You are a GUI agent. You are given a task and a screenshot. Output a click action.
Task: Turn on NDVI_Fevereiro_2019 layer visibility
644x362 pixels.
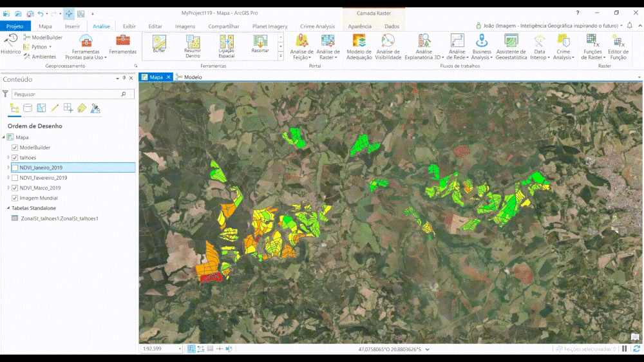click(x=15, y=178)
